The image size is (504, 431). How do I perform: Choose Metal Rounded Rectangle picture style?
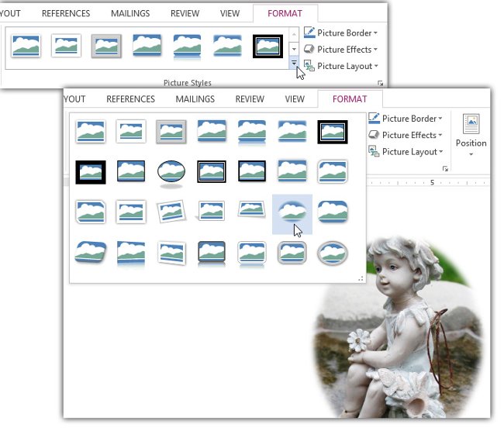(x=292, y=253)
